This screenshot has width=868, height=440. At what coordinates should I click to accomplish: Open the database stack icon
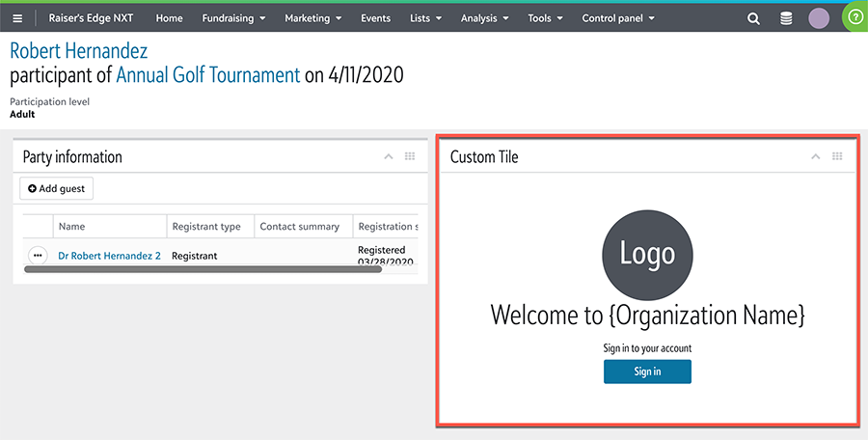pyautogui.click(x=786, y=18)
